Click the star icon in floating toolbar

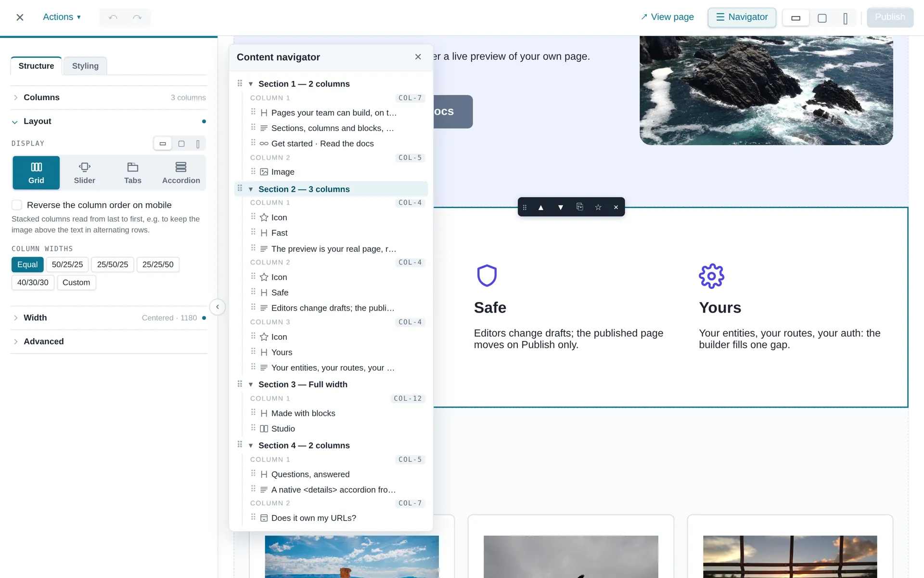click(x=598, y=207)
